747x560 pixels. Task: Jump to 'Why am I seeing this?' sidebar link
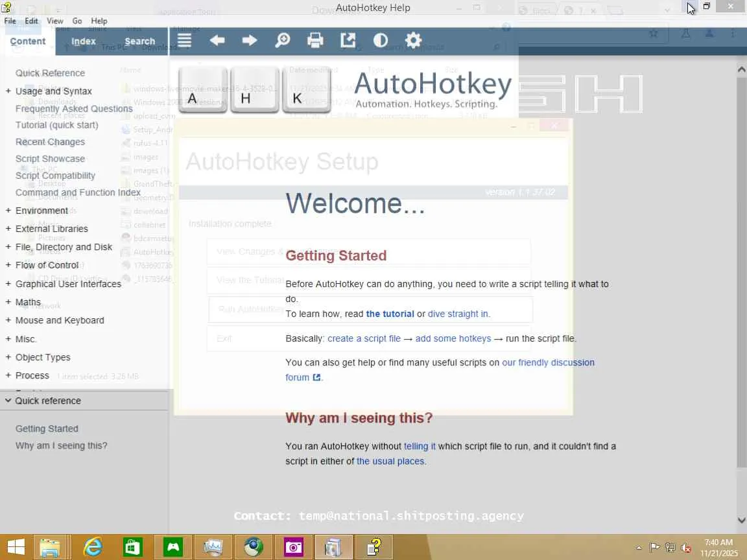tap(62, 446)
